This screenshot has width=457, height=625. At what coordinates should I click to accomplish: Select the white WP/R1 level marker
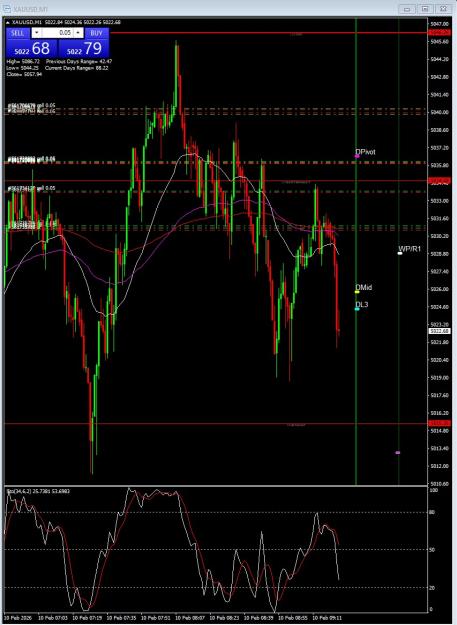tap(400, 253)
